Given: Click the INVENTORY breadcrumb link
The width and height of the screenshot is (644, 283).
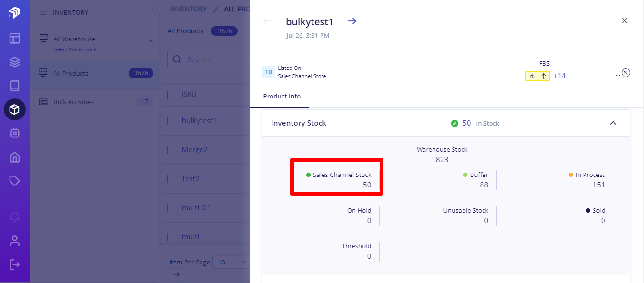Looking at the screenshot, I should [188, 9].
